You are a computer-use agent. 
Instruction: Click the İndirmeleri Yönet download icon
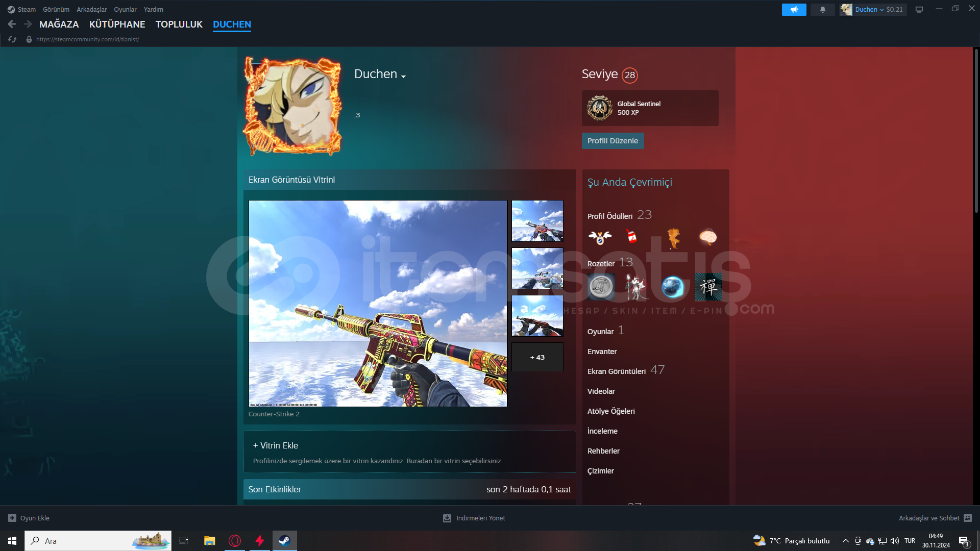coord(447,518)
